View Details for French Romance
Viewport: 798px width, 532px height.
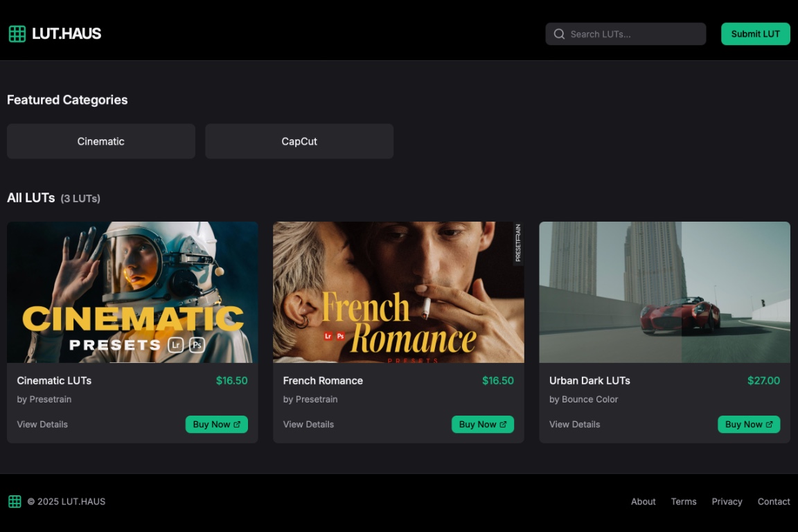[308, 425]
